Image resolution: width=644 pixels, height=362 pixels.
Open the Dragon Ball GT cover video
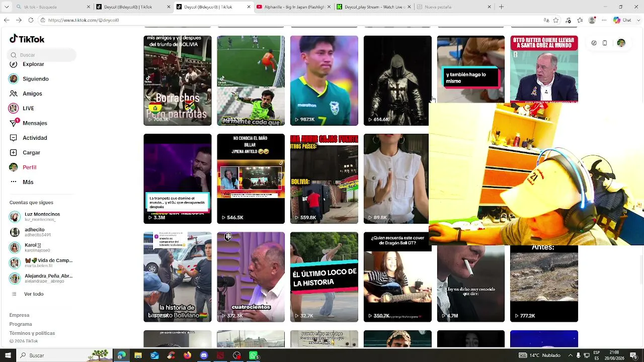click(x=397, y=277)
